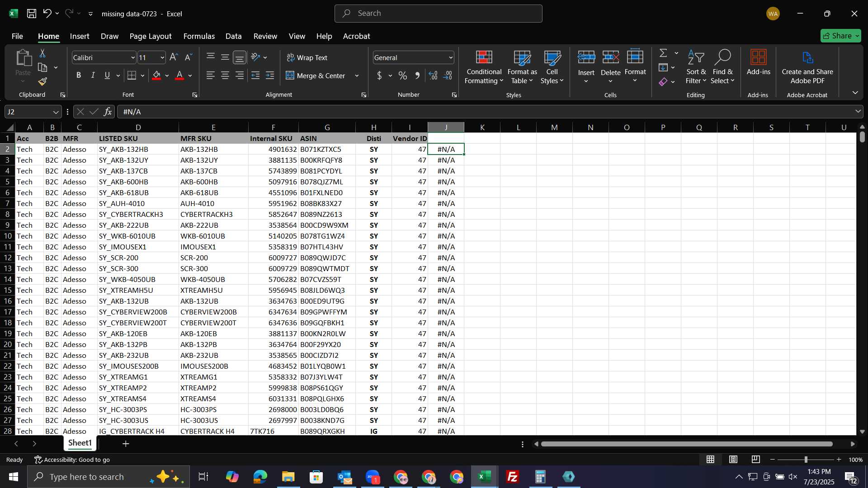
Task: Switch to the Data tab
Action: (233, 36)
